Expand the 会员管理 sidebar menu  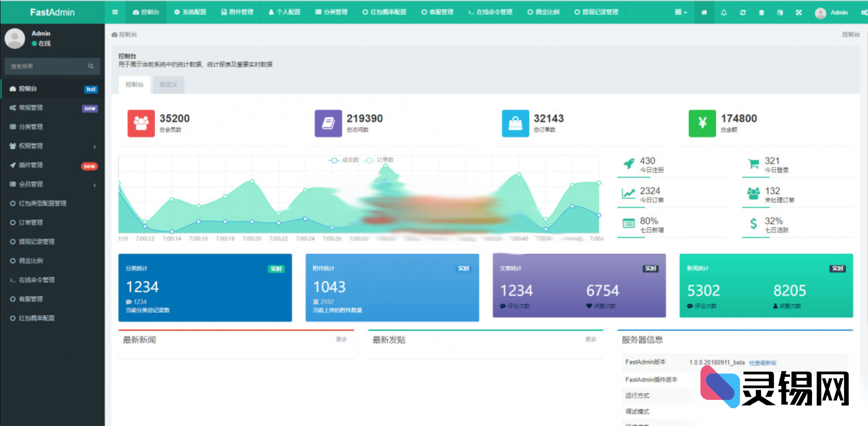[x=52, y=184]
